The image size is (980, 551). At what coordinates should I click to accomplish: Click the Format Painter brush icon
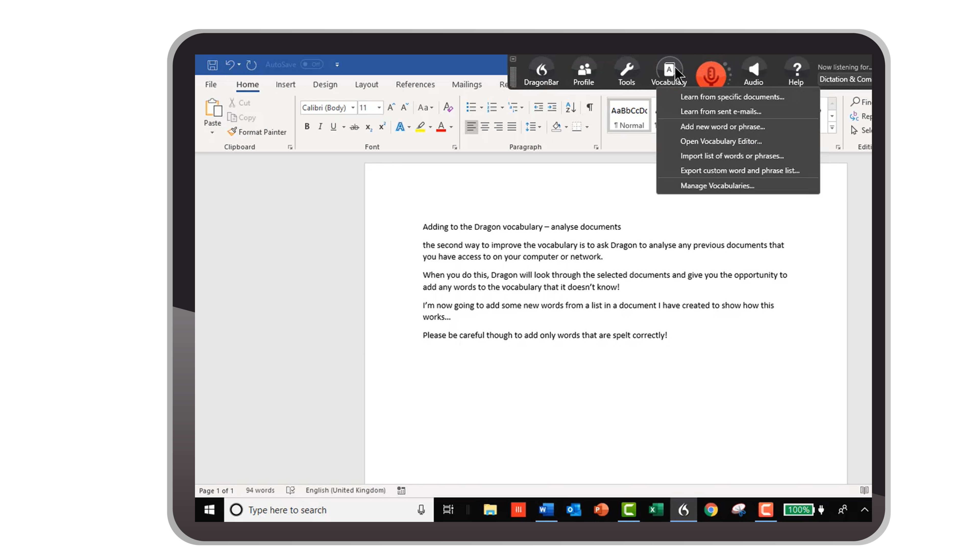(x=232, y=132)
